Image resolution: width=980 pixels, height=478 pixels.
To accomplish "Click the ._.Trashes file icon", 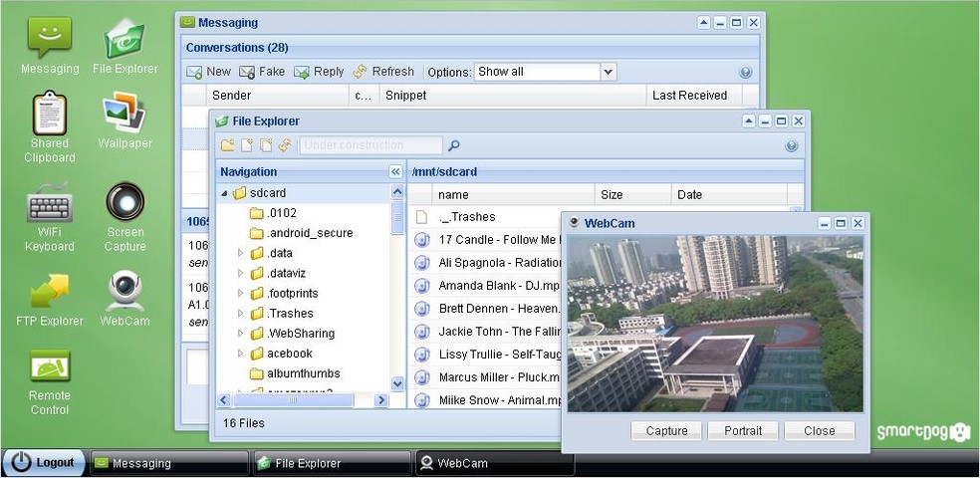I will tap(422, 217).
